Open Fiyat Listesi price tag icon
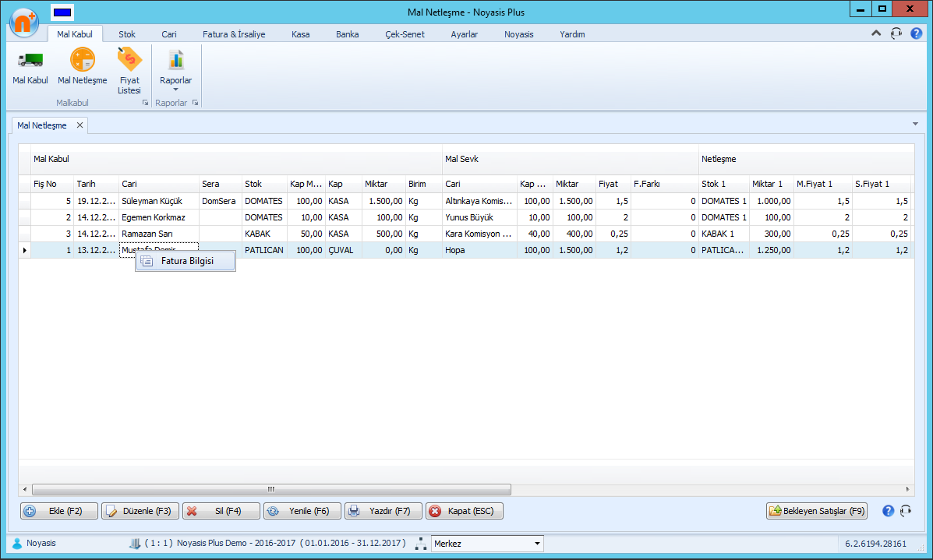The height and width of the screenshot is (560, 933). click(x=129, y=59)
